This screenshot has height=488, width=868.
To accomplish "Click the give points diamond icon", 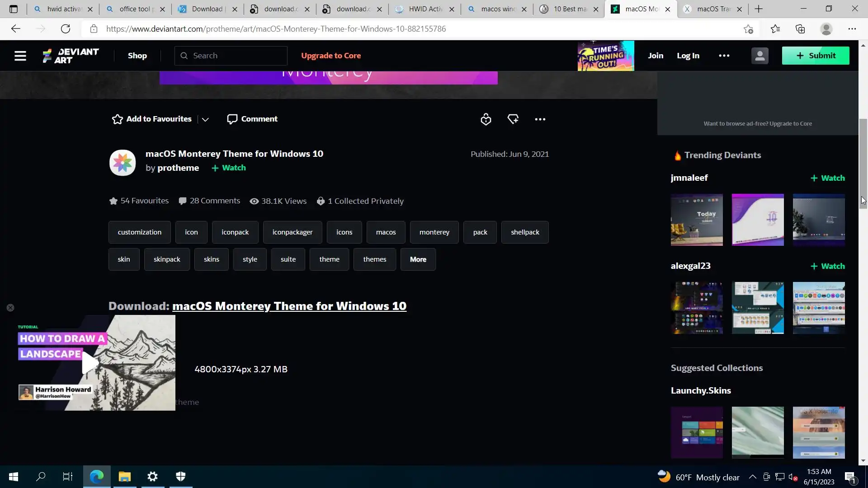I will click(513, 119).
